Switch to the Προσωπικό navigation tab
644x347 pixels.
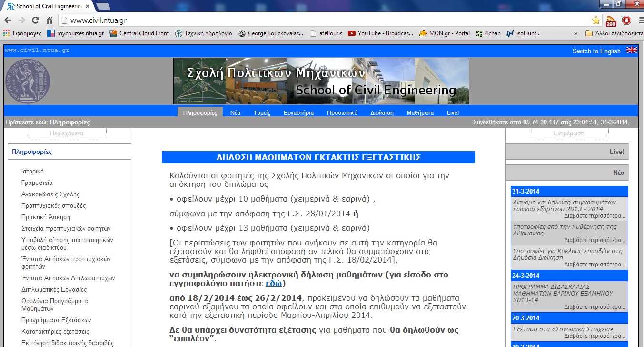342,113
